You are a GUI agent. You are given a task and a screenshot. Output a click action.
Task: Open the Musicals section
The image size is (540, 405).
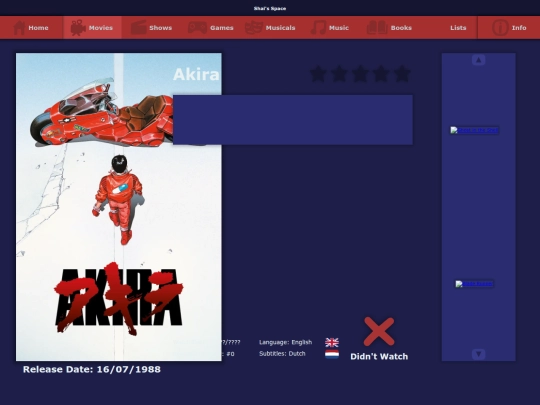tap(270, 28)
